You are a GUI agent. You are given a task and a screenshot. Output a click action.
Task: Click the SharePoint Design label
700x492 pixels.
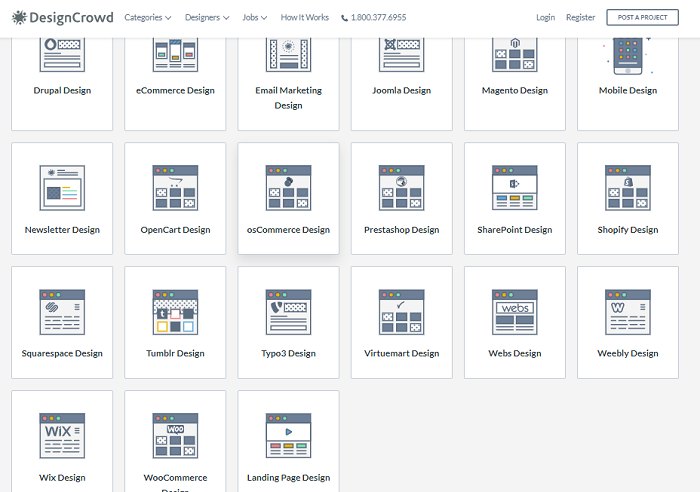[x=515, y=229]
